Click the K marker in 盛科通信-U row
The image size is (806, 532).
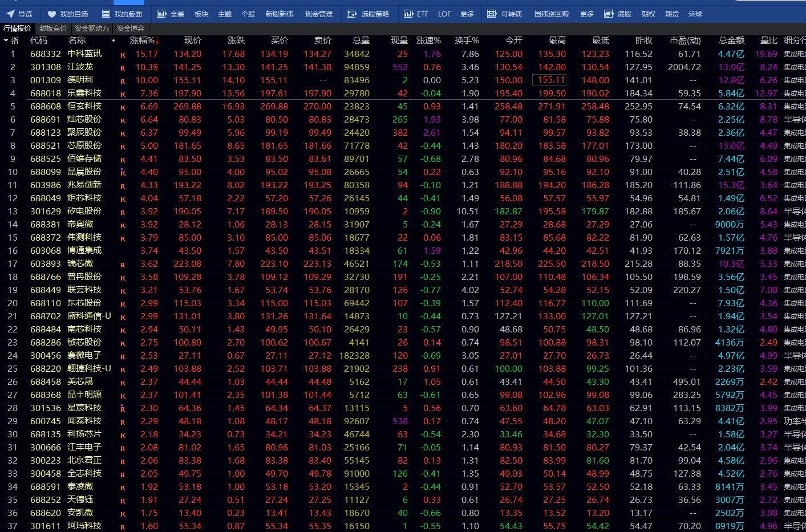[x=123, y=318]
